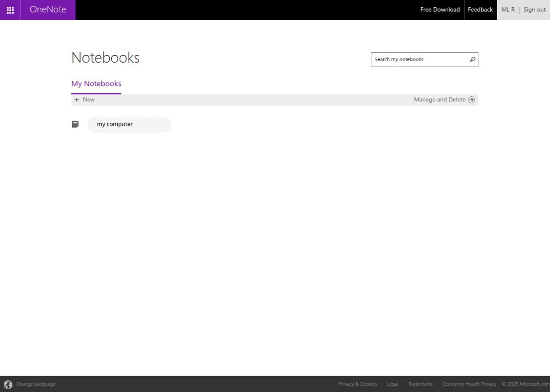Click the Free Download link

(440, 9)
